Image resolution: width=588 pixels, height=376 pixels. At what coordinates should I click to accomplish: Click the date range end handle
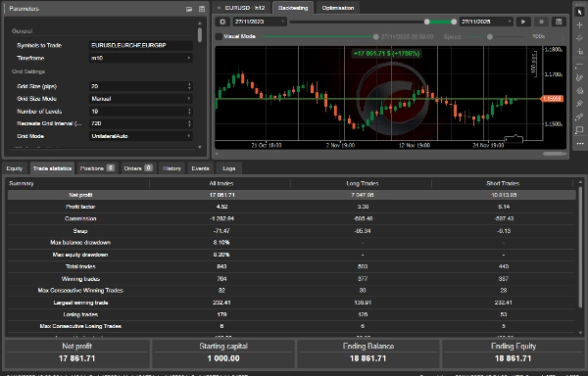coord(454,22)
